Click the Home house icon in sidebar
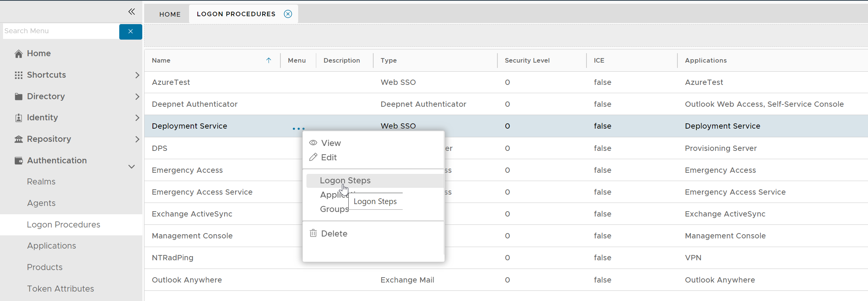This screenshot has width=868, height=301. coord(18,54)
